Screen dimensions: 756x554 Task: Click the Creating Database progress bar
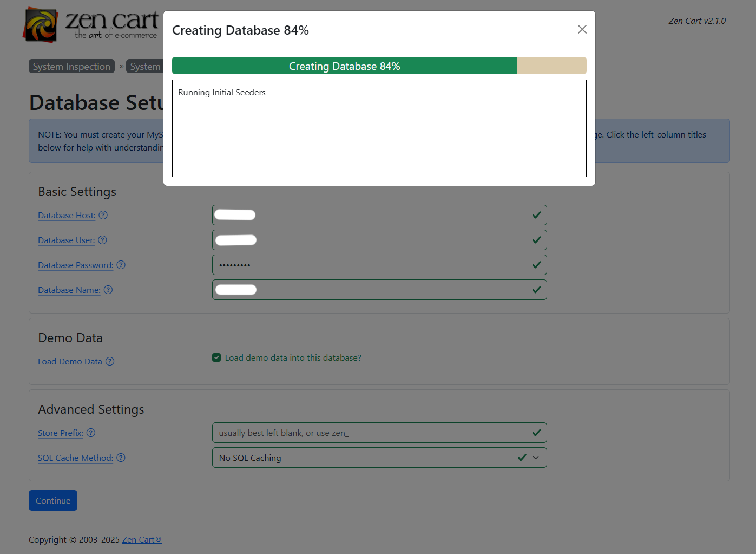(379, 66)
